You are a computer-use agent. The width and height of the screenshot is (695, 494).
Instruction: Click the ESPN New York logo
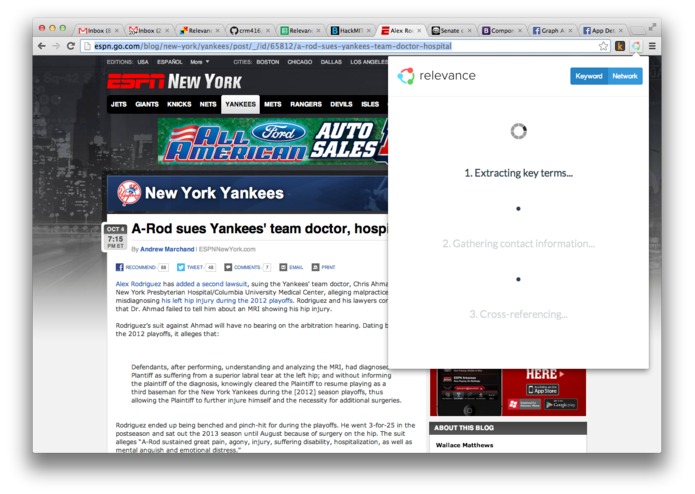174,82
